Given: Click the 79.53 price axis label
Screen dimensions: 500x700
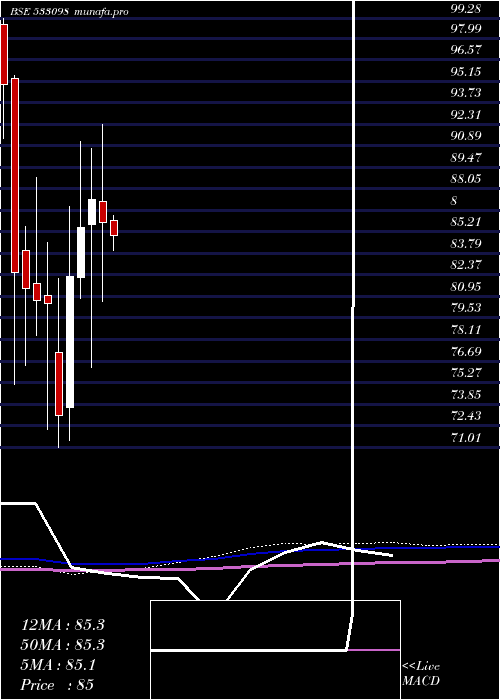Looking at the screenshot, I should [x=466, y=308].
